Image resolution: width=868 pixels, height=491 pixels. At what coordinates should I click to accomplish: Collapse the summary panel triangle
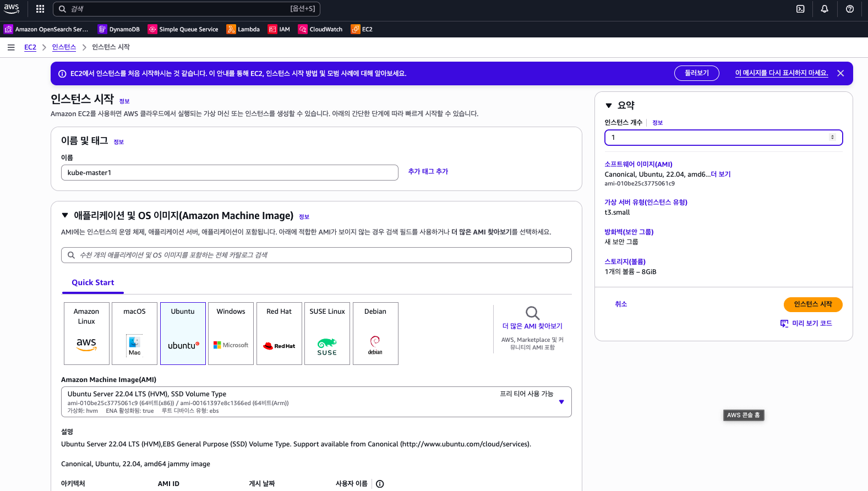pos(609,105)
